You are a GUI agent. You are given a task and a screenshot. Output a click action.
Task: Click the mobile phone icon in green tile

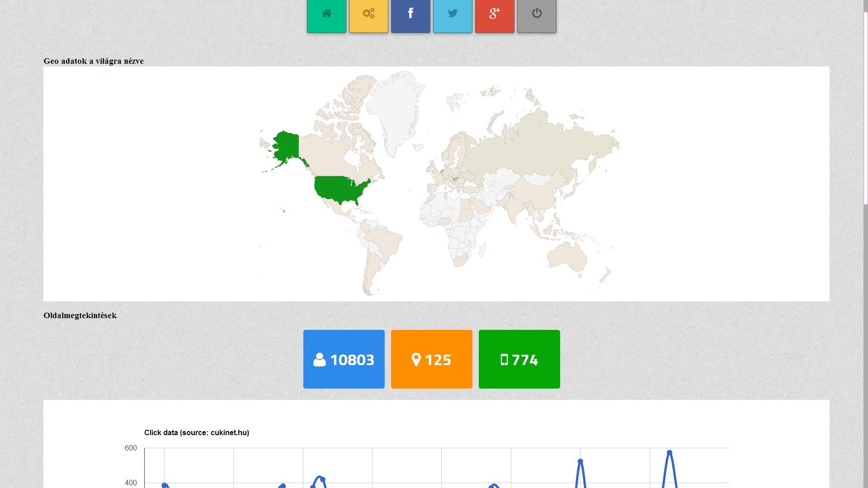[505, 360]
